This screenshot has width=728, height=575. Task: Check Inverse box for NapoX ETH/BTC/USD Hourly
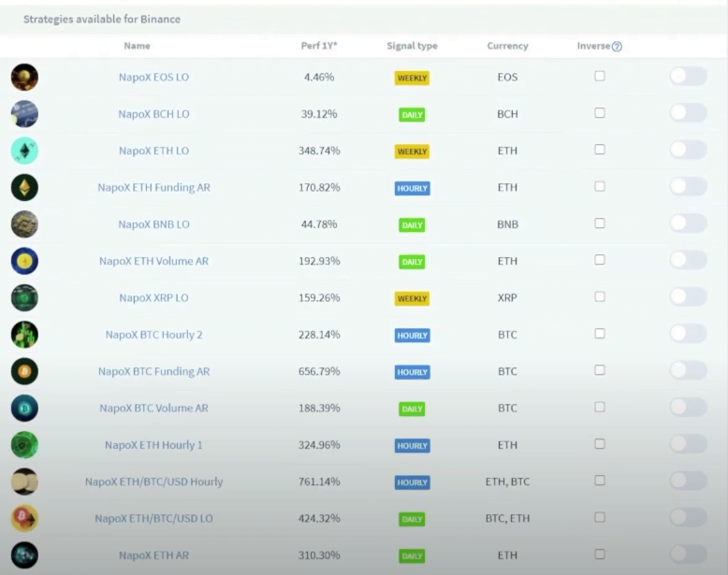coord(600,481)
